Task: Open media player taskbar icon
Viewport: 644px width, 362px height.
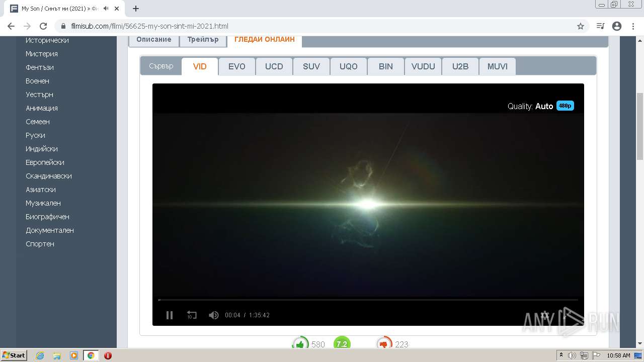Action: pos(74,355)
